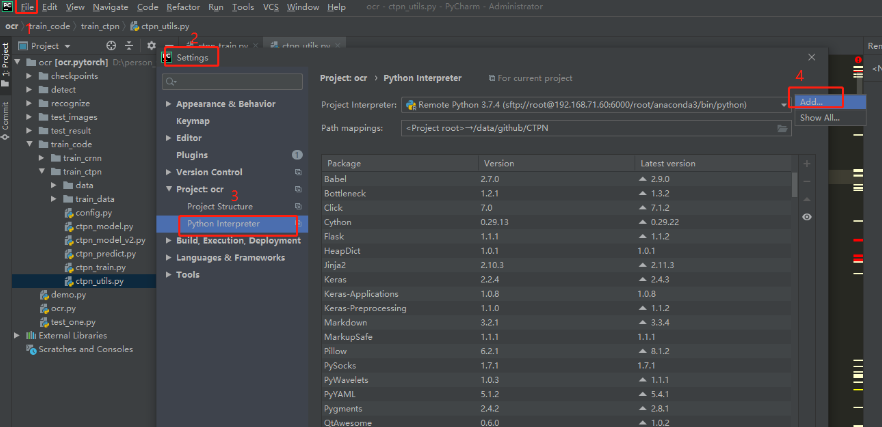
Task: Click Show All... interpreters option
Action: (830, 118)
